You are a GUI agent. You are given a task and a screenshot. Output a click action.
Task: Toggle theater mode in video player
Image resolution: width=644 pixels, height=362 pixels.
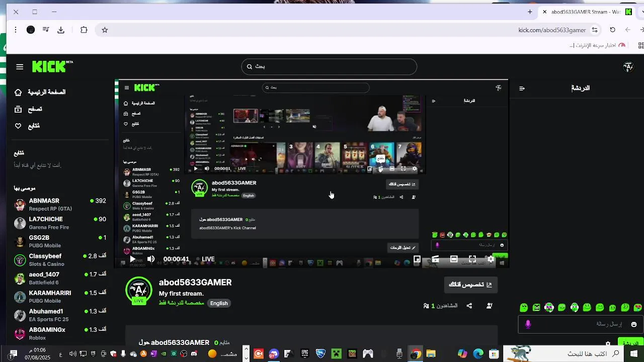454,259
